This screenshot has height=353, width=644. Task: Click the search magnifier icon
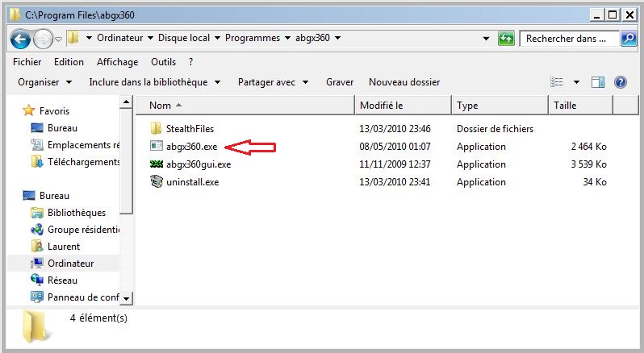click(629, 39)
